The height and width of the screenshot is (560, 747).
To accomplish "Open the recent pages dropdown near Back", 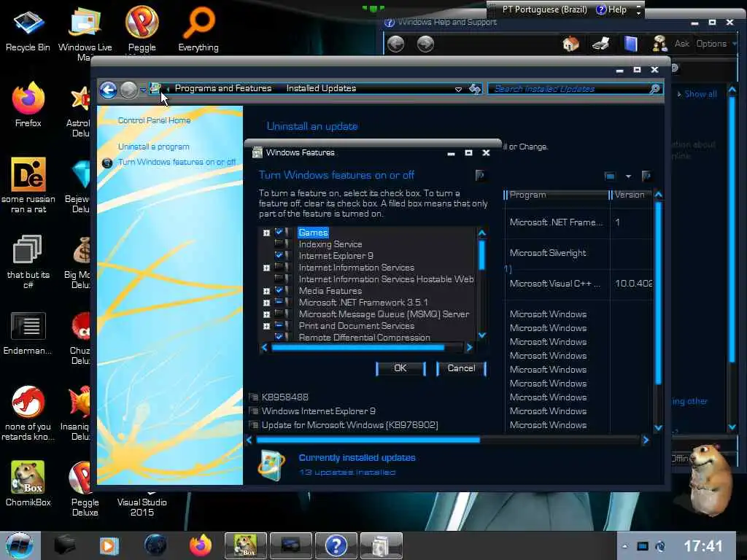I will tap(143, 90).
